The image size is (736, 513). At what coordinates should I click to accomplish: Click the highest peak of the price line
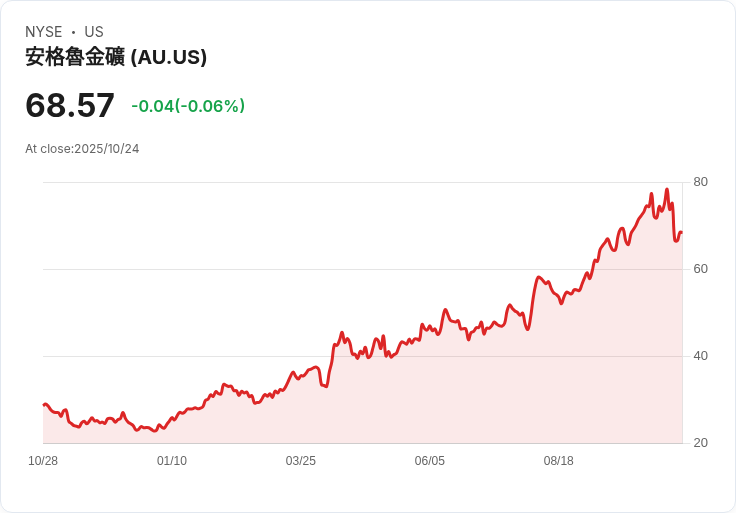click(x=667, y=190)
